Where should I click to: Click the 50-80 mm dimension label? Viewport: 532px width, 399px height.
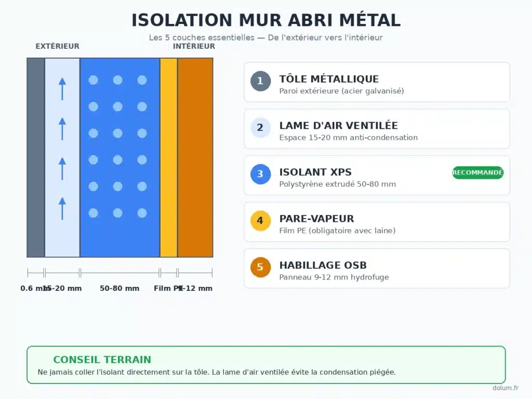click(x=119, y=288)
